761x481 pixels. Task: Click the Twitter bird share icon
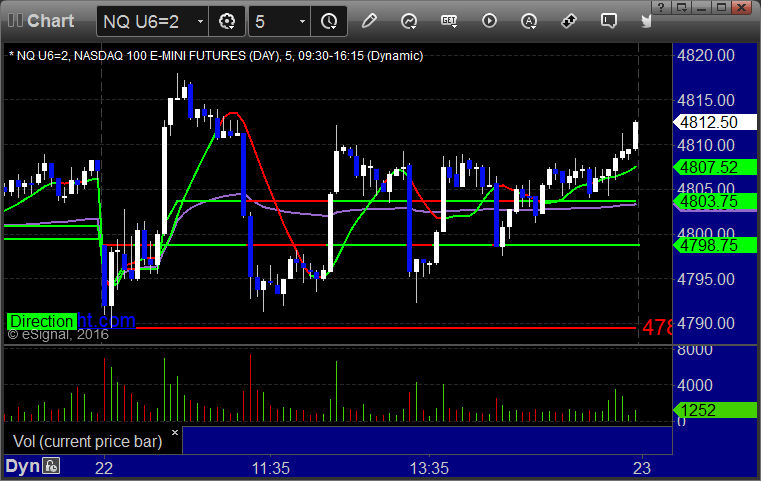pos(646,21)
